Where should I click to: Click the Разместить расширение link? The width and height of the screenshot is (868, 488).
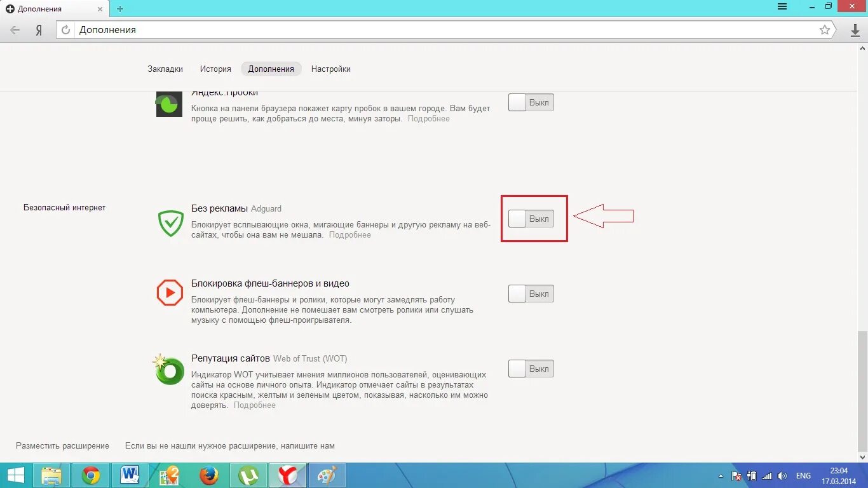[62, 446]
